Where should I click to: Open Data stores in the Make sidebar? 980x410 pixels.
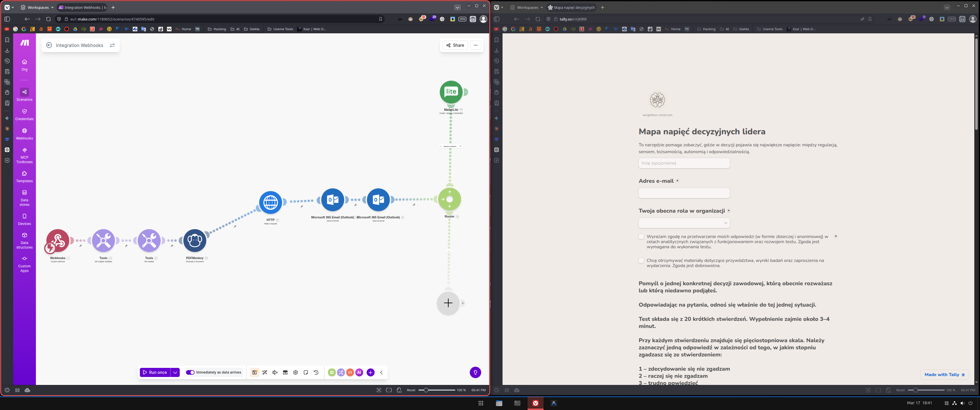click(x=24, y=198)
